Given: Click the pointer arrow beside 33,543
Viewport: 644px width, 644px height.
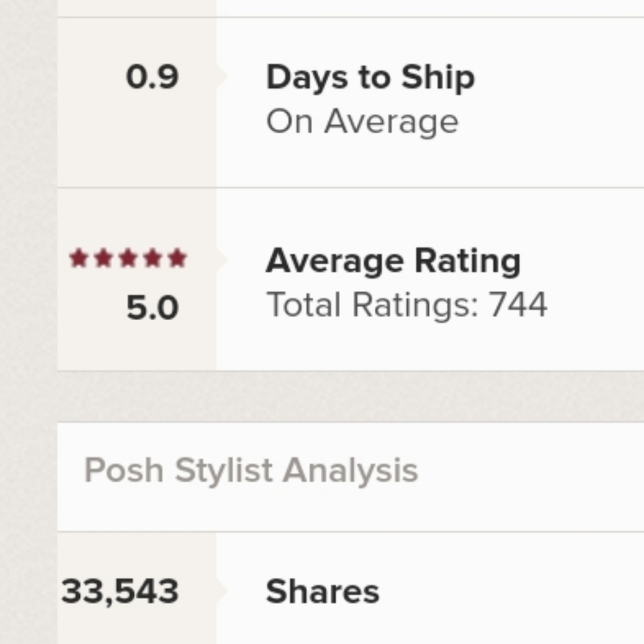Looking at the screenshot, I should (223, 591).
